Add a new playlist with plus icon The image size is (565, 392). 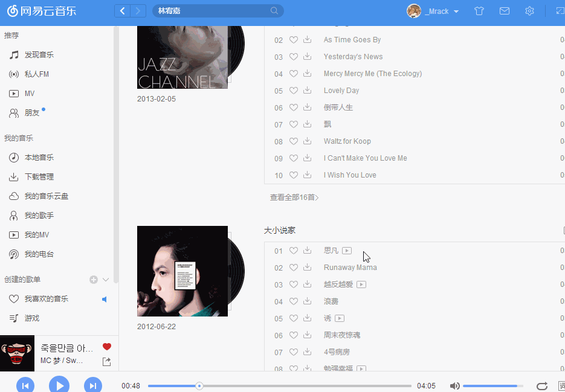[x=94, y=280]
